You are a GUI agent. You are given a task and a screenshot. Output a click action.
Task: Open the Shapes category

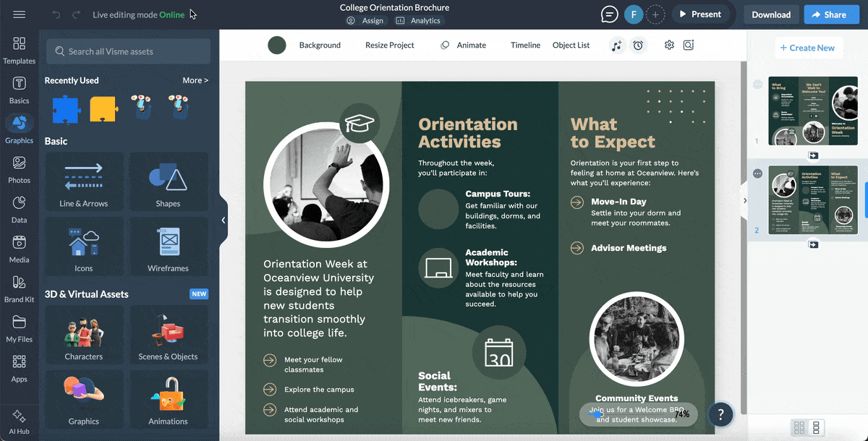(x=168, y=182)
